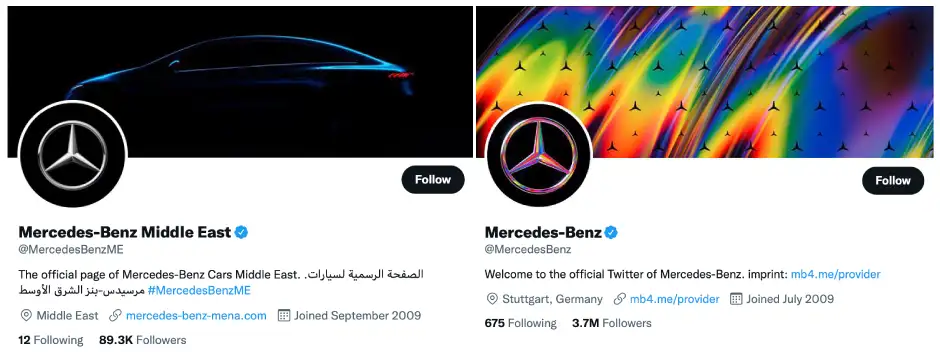Click calendar icon beside Joined September 2009

click(x=284, y=316)
